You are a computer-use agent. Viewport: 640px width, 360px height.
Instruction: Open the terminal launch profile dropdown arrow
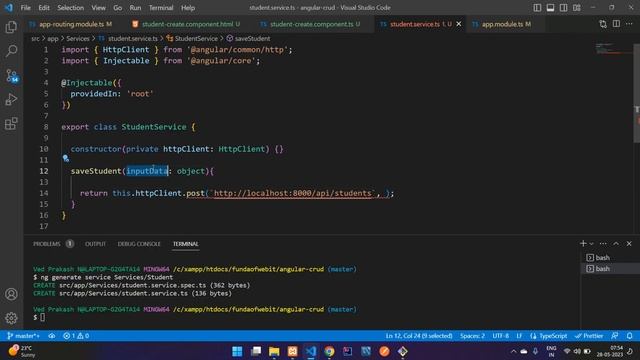(591, 244)
